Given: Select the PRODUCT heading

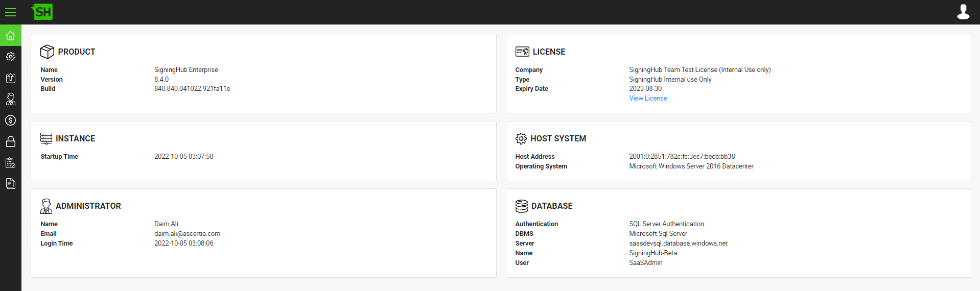Looking at the screenshot, I should [x=77, y=52].
